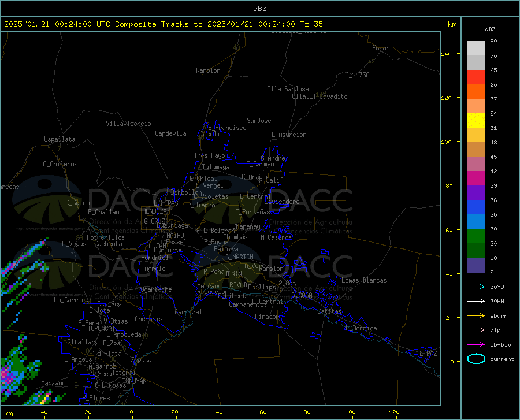Click the 120 km horizontal axis tick label
Screen dimensions: 520x420
click(394, 412)
